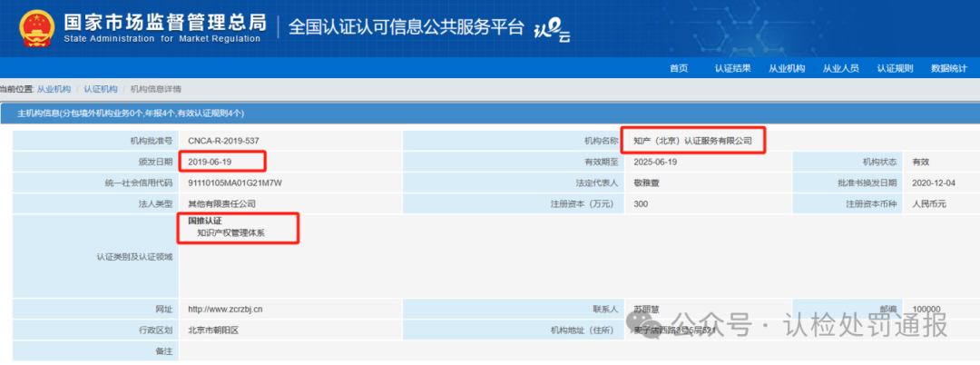Click the 国推认证 category heading

coord(205,222)
